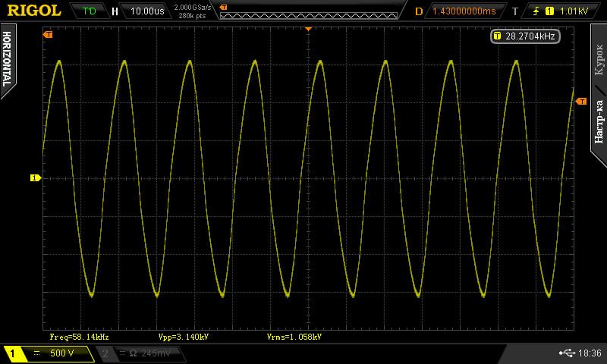Viewport: 607px width, 364px height.
Task: Select the channel 1 label tab
Action: coord(12,353)
